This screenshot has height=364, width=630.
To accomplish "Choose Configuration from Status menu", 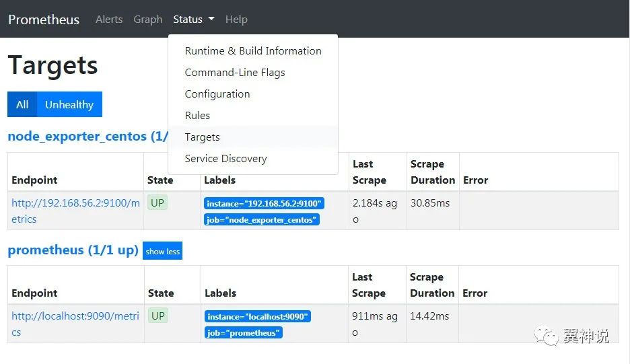I will coord(217,94).
